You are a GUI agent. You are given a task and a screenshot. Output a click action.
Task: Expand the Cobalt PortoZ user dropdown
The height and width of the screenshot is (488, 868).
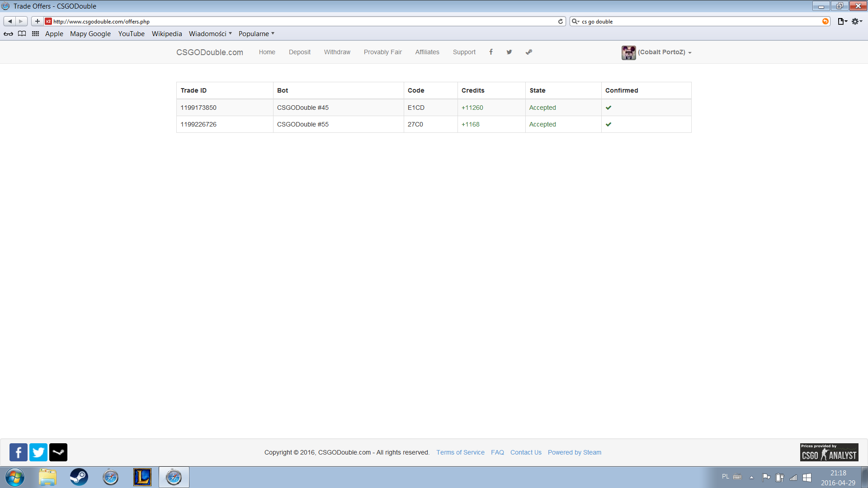(665, 52)
